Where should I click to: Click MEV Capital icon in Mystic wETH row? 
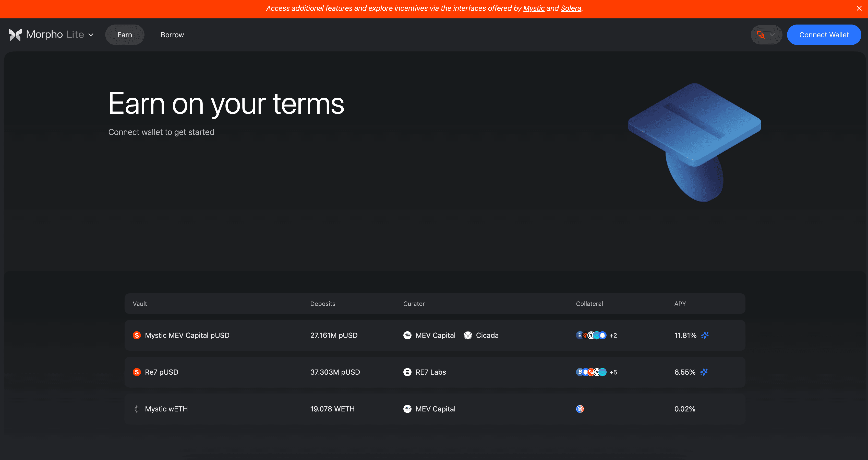pyautogui.click(x=407, y=409)
